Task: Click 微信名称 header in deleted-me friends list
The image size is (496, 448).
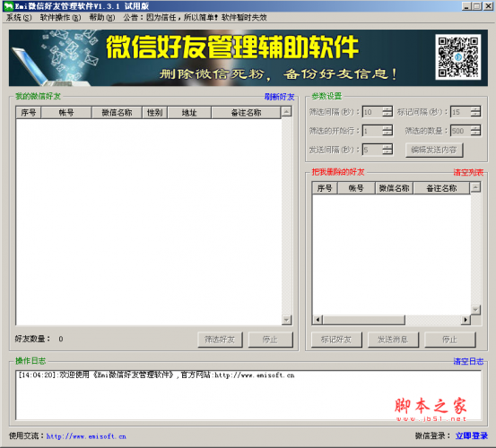Action: click(394, 188)
